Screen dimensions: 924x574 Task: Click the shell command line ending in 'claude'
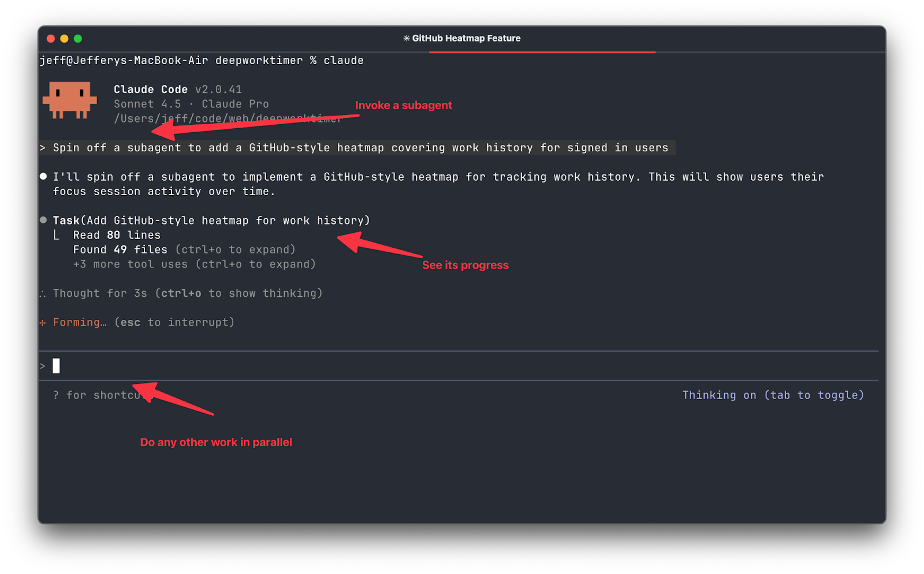202,60
